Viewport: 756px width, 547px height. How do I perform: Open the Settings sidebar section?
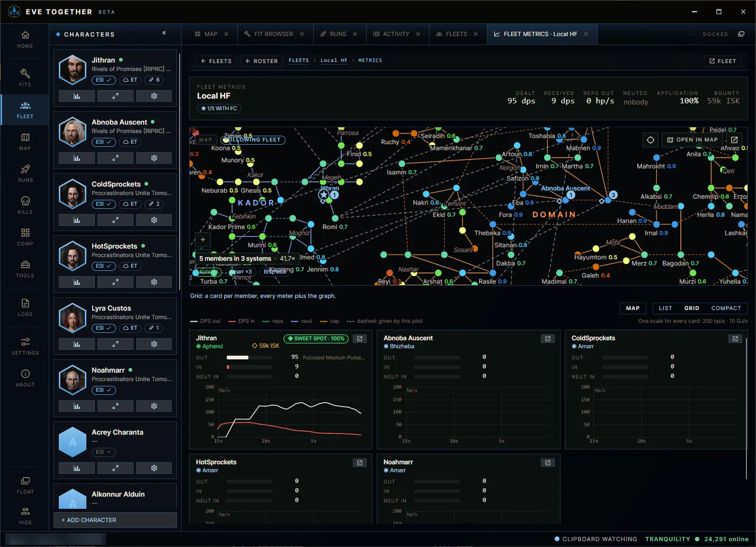coord(25,346)
